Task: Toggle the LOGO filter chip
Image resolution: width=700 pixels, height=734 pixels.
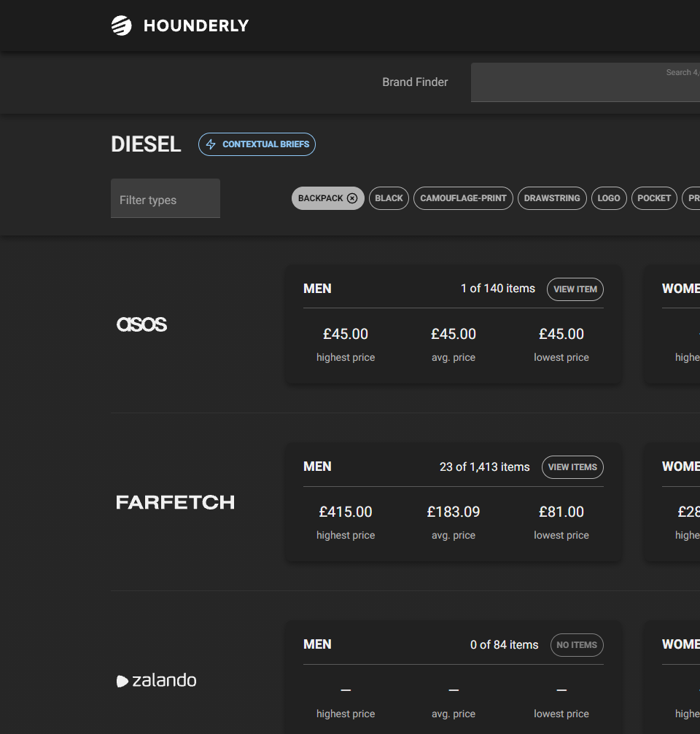Action: [609, 198]
